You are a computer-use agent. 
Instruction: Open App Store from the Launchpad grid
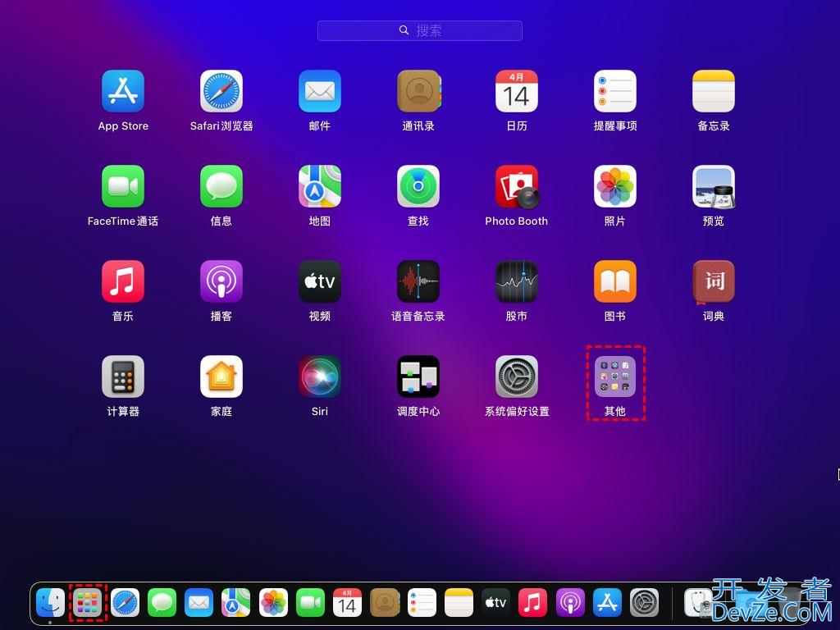pos(123,91)
